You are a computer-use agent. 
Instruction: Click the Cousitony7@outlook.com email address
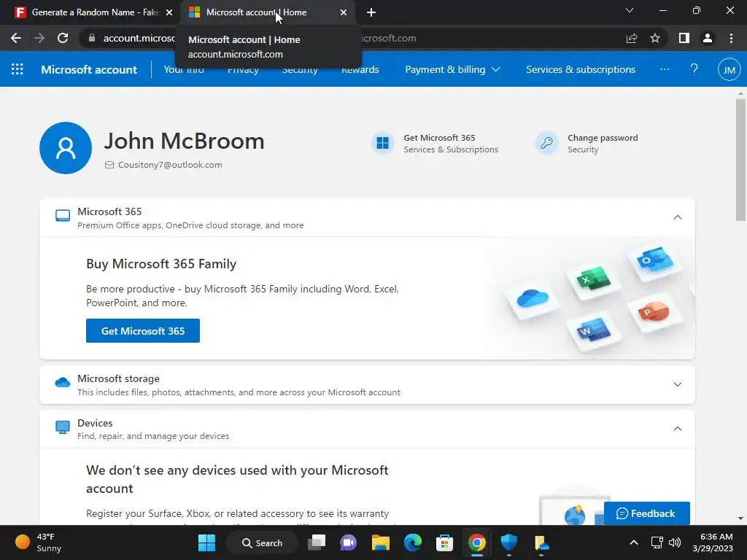[169, 165]
